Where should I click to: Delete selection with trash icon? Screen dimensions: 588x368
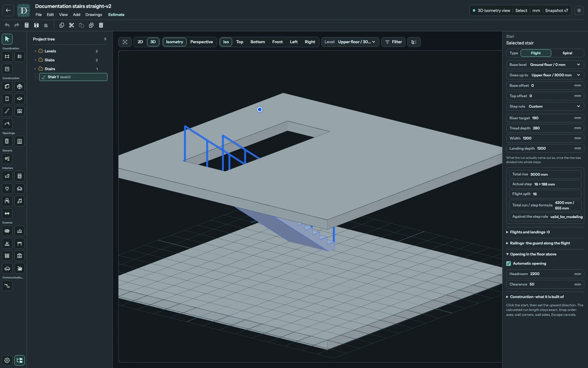101,25
